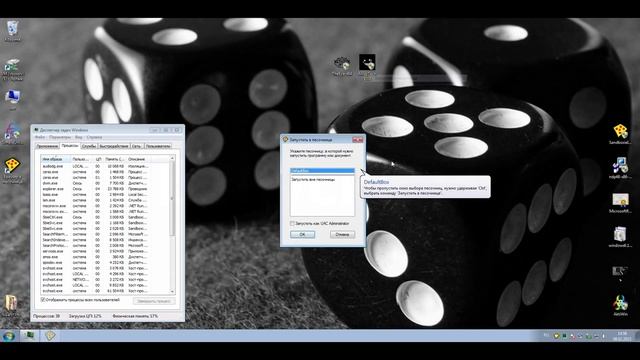Select the SearchIndexer process row

pyautogui.click(x=105, y=240)
